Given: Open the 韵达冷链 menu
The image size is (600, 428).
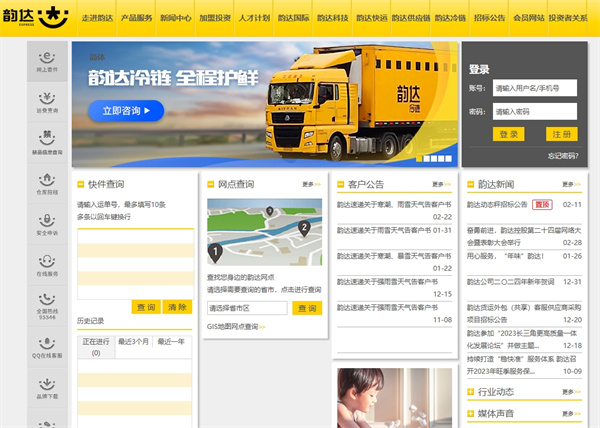Looking at the screenshot, I should (x=450, y=18).
